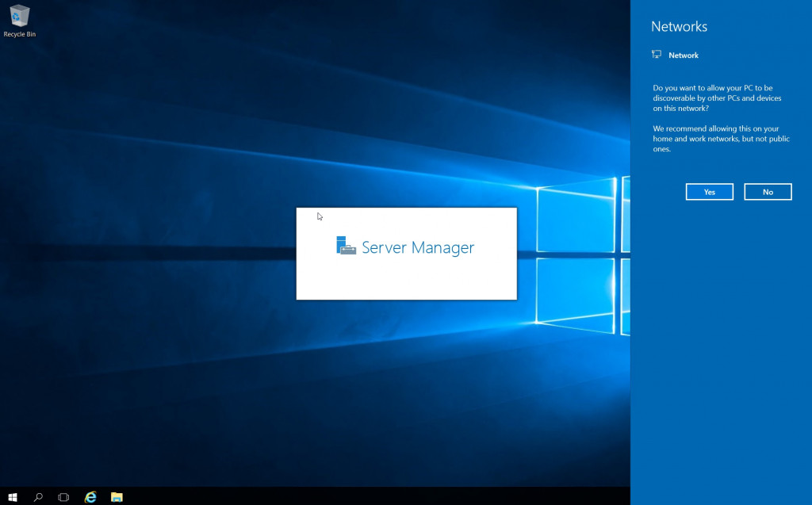Viewport: 812px width, 505px height.
Task: Select the "Network" connection label
Action: (x=684, y=55)
